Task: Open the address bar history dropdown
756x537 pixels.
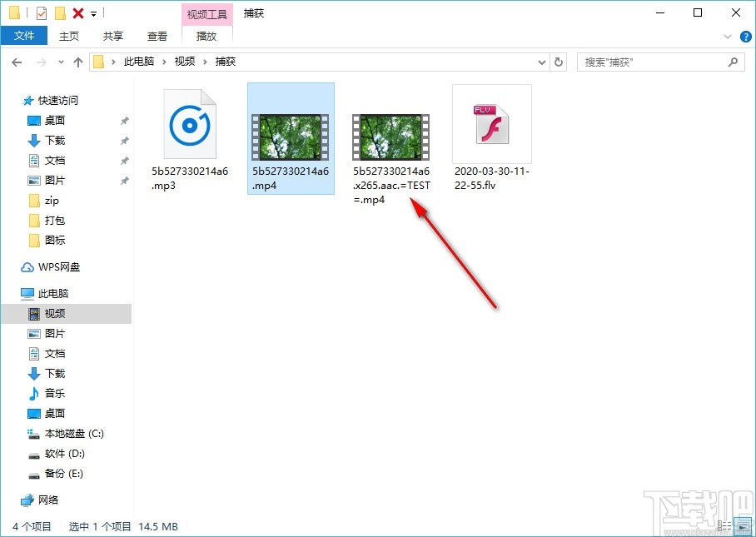Action: (541, 61)
